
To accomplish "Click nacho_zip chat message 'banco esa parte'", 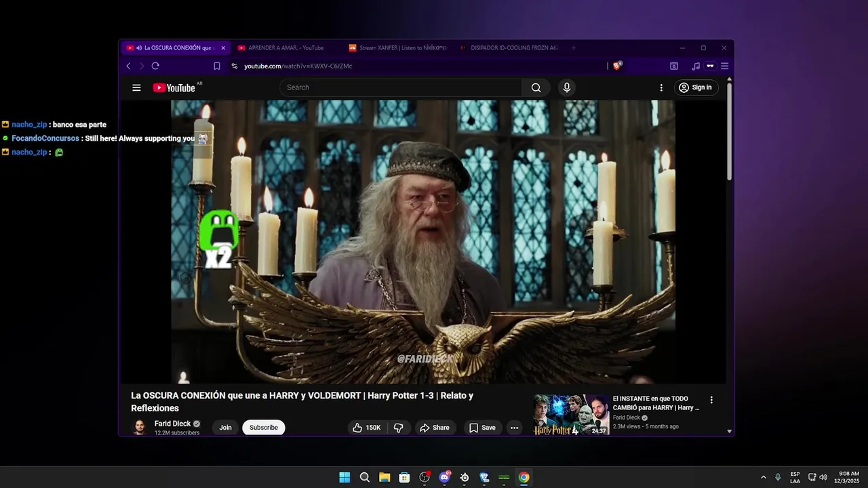I will (79, 125).
